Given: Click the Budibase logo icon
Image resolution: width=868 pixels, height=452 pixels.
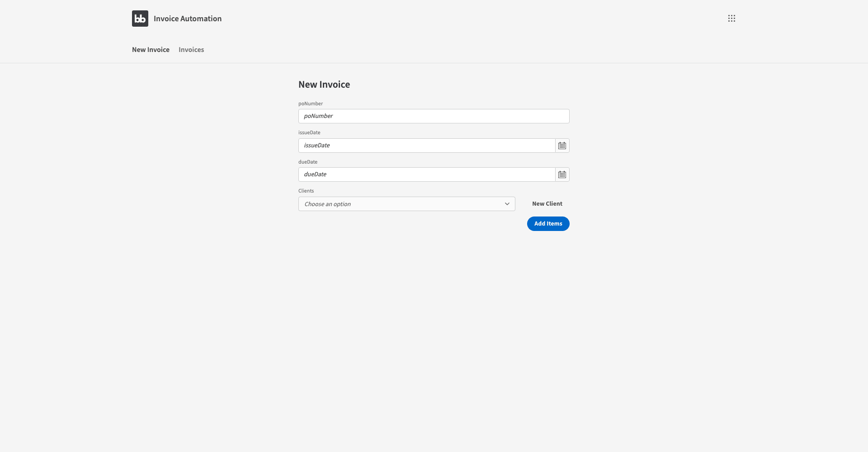Looking at the screenshot, I should tap(140, 19).
